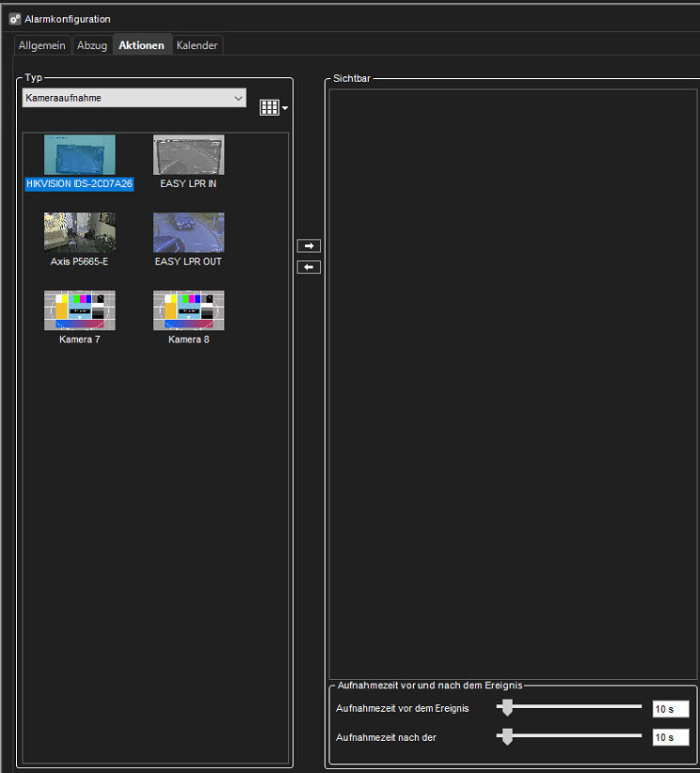Select HIKVISION IDS-2CD7A26 camera thumbnail
This screenshot has height=773, width=700.
click(80, 154)
